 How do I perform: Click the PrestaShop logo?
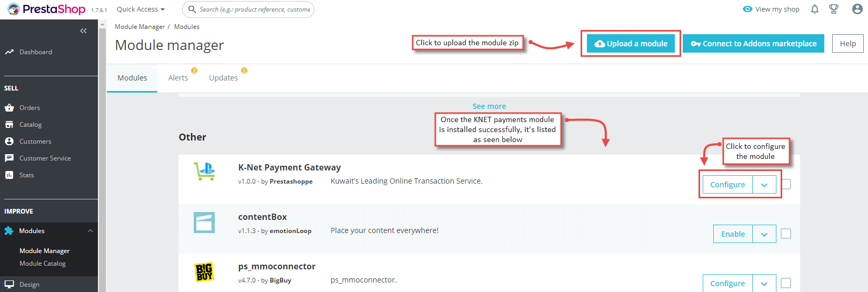coord(46,9)
